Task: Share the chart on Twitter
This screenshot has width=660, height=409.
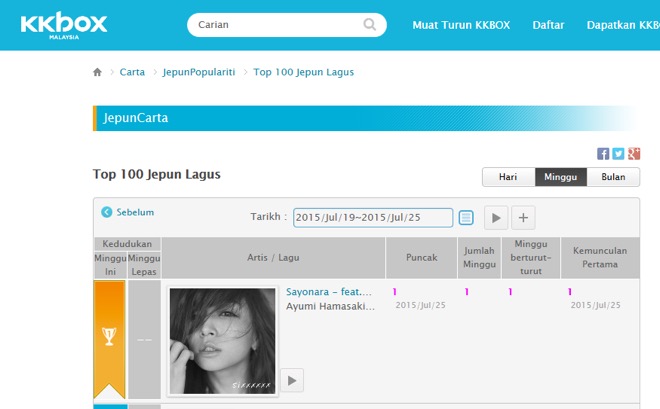Action: tap(618, 154)
